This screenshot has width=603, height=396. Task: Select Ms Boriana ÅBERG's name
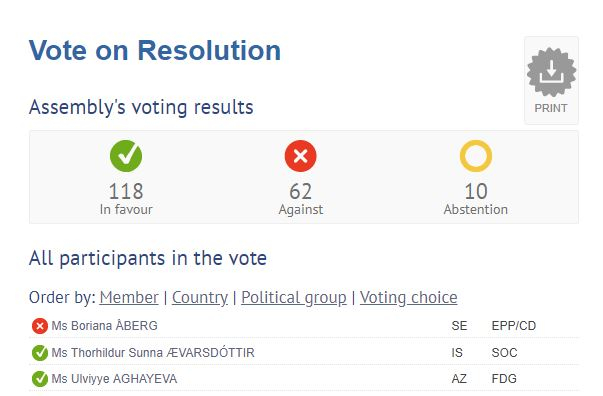[x=105, y=326]
